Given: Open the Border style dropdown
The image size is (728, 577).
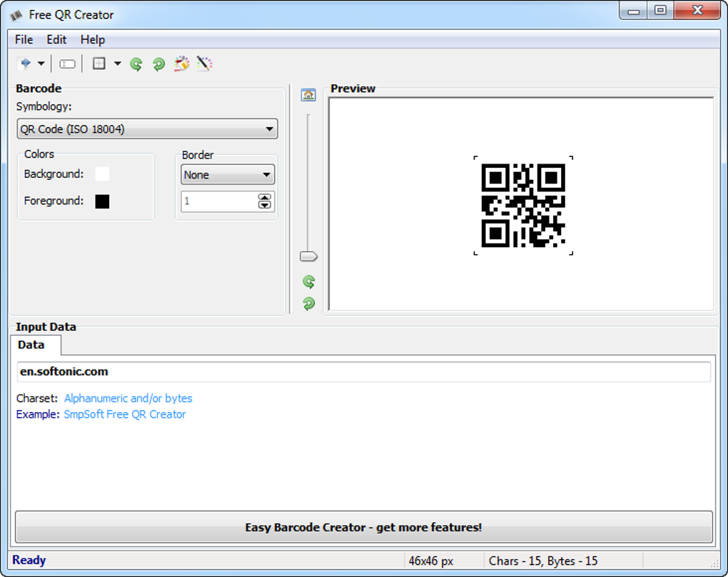Looking at the screenshot, I should click(228, 175).
